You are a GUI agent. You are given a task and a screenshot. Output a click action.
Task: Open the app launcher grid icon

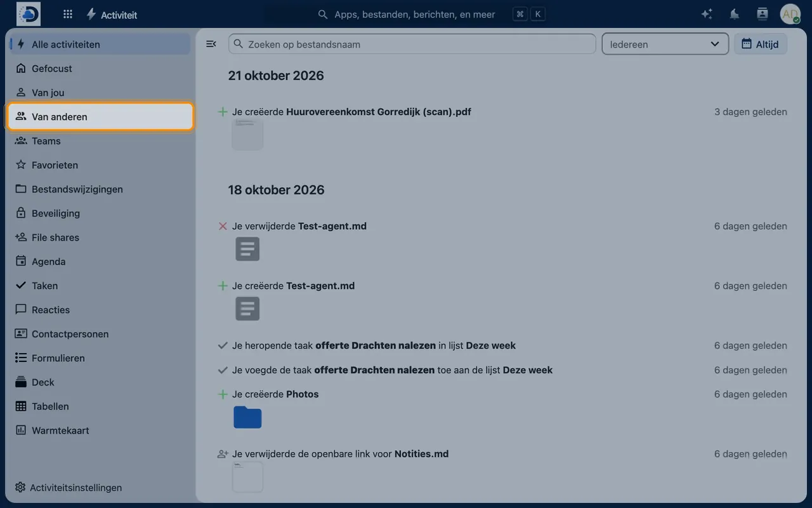tap(68, 14)
